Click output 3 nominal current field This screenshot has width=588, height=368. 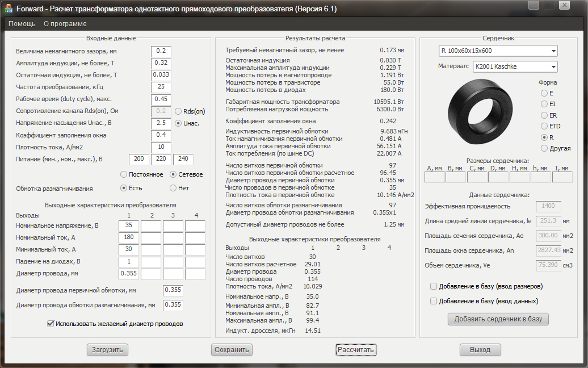(x=173, y=238)
